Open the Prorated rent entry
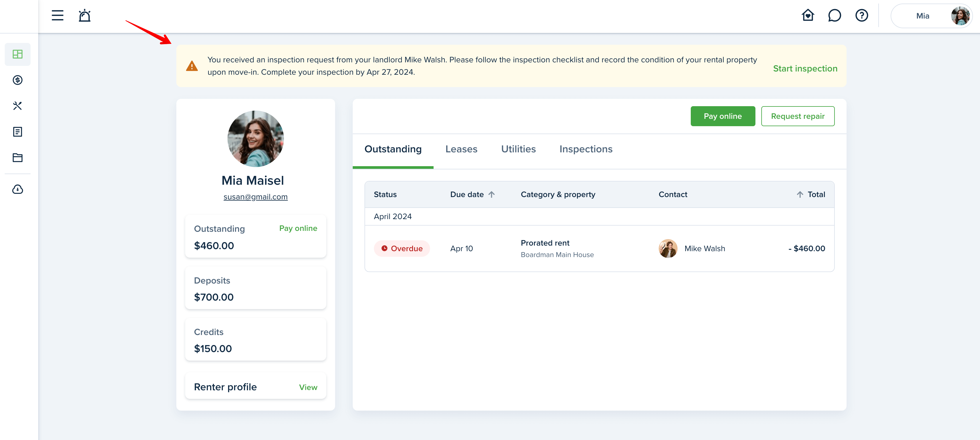This screenshot has width=980, height=440. coord(545,243)
